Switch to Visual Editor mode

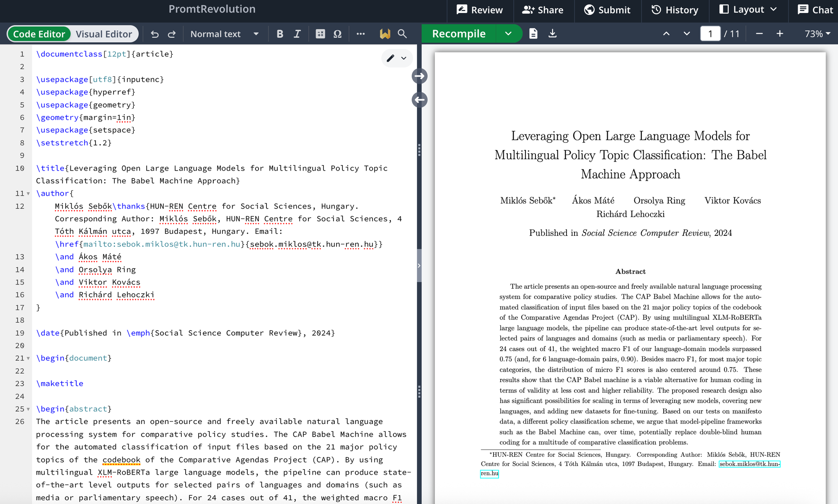coord(104,34)
